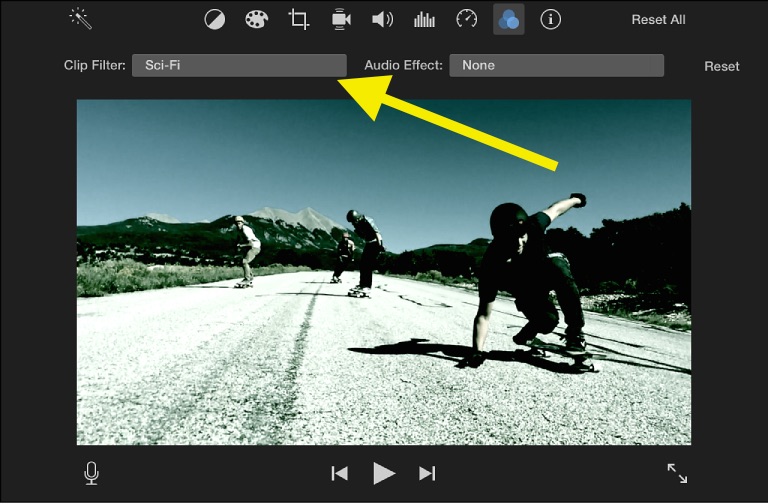Open the clip Information icon
Viewport: 768px width, 504px height.
(x=551, y=20)
